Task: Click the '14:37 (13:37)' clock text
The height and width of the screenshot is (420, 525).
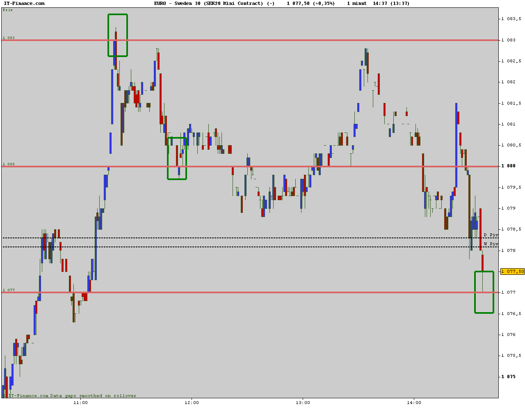Action: click(391, 3)
